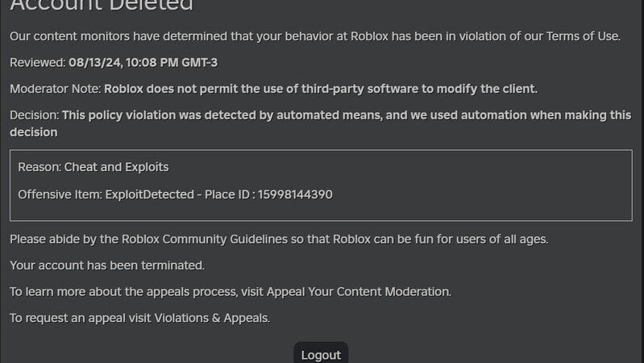The height and width of the screenshot is (363, 644).
Task: Click the "Reviewed:" label
Action: (x=37, y=62)
